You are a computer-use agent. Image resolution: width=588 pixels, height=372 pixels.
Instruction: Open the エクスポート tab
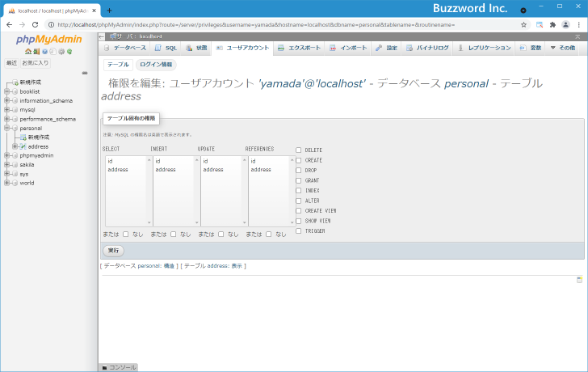(x=299, y=48)
